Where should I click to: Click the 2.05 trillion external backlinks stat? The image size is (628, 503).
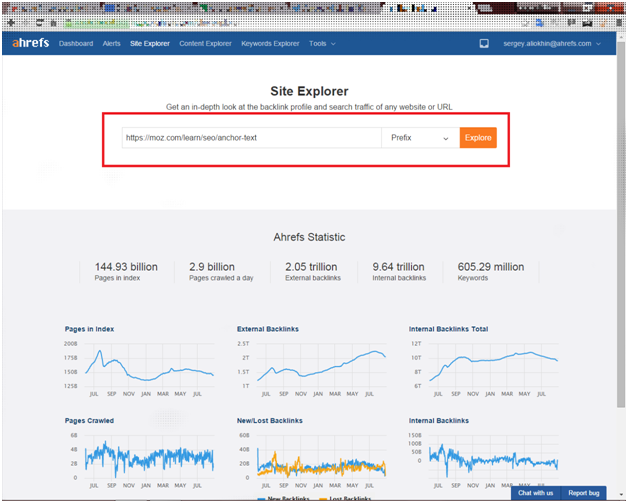tap(313, 272)
